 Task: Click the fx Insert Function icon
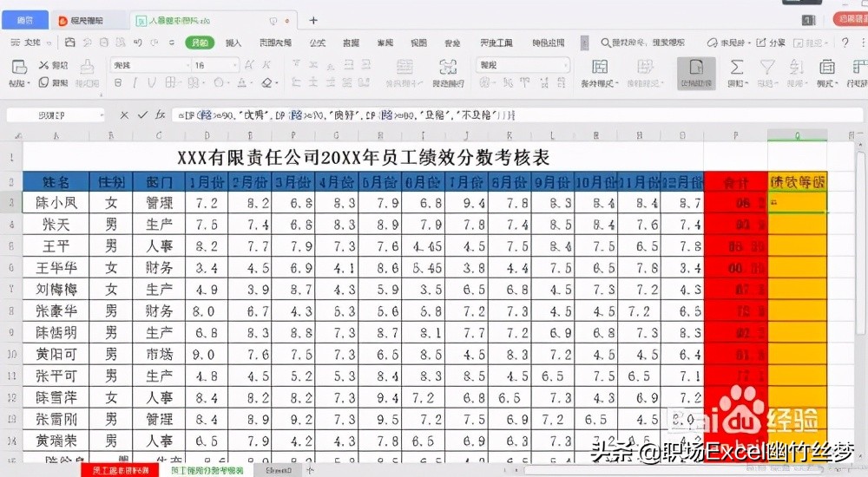tap(160, 115)
